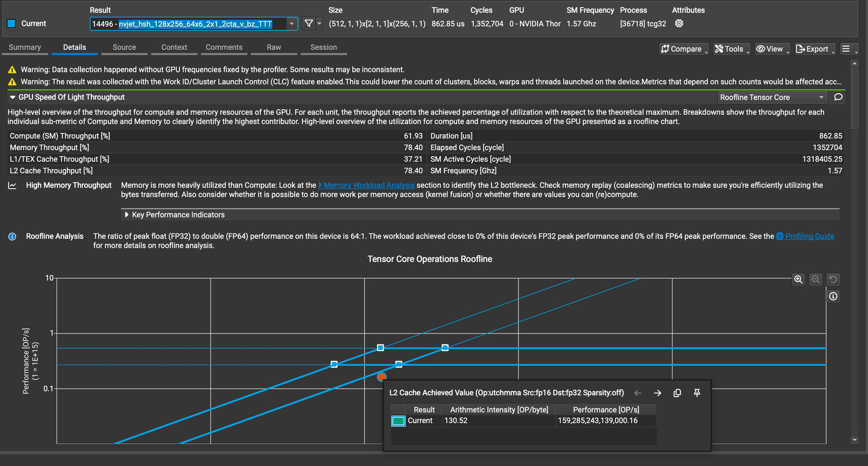Open the kernel result selection dropdown
The width and height of the screenshot is (868, 466).
coord(292,24)
